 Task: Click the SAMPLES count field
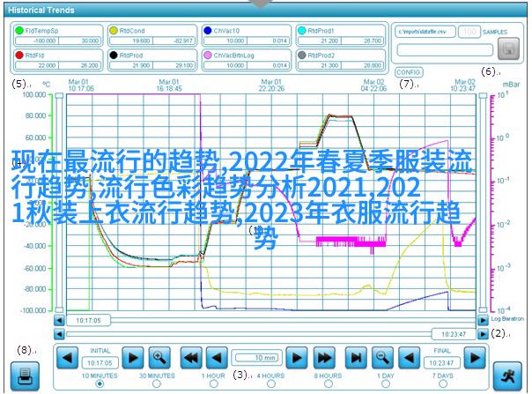click(x=469, y=32)
